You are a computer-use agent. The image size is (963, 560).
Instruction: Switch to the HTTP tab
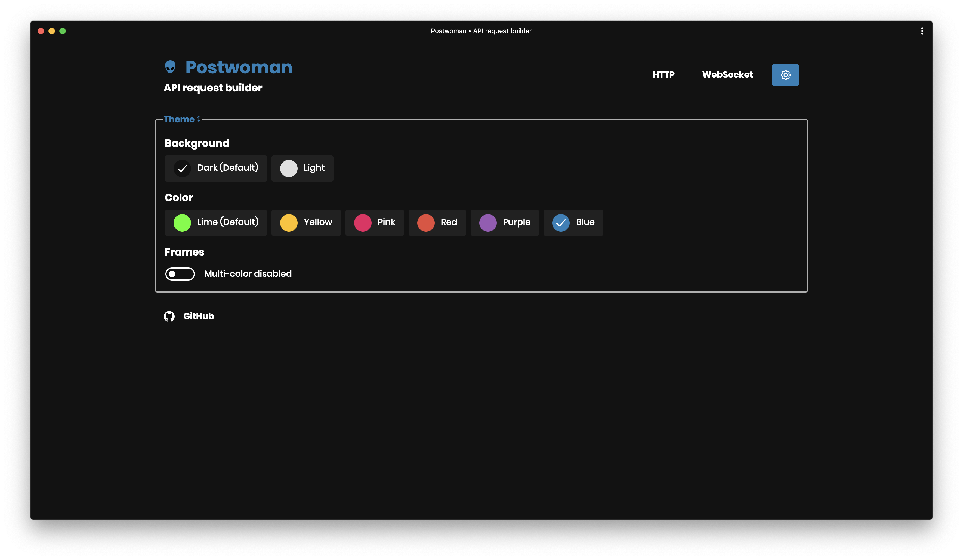(663, 75)
